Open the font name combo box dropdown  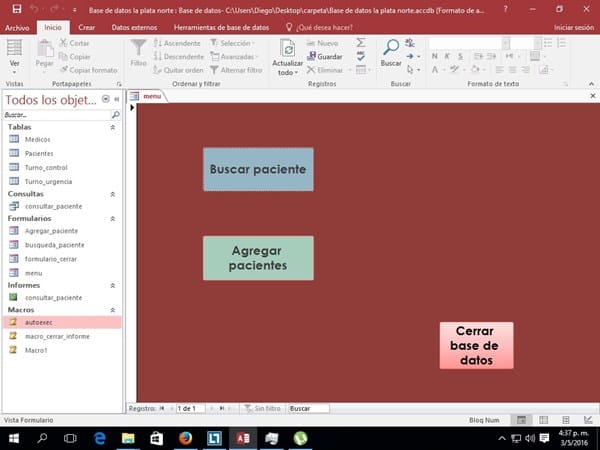coord(506,43)
